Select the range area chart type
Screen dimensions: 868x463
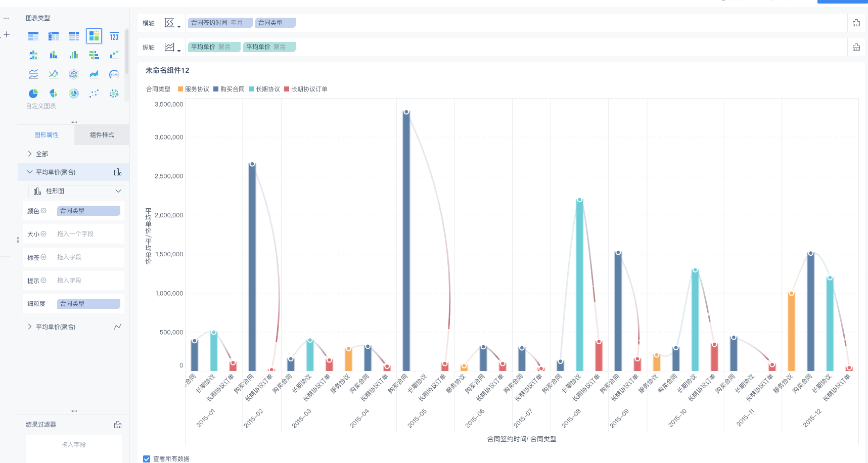click(x=94, y=74)
